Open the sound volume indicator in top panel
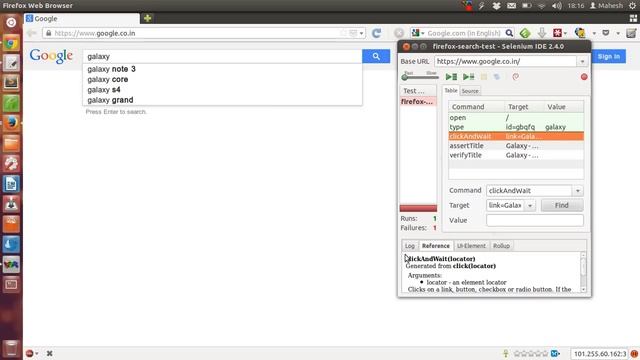The image size is (640, 360). pos(556,6)
